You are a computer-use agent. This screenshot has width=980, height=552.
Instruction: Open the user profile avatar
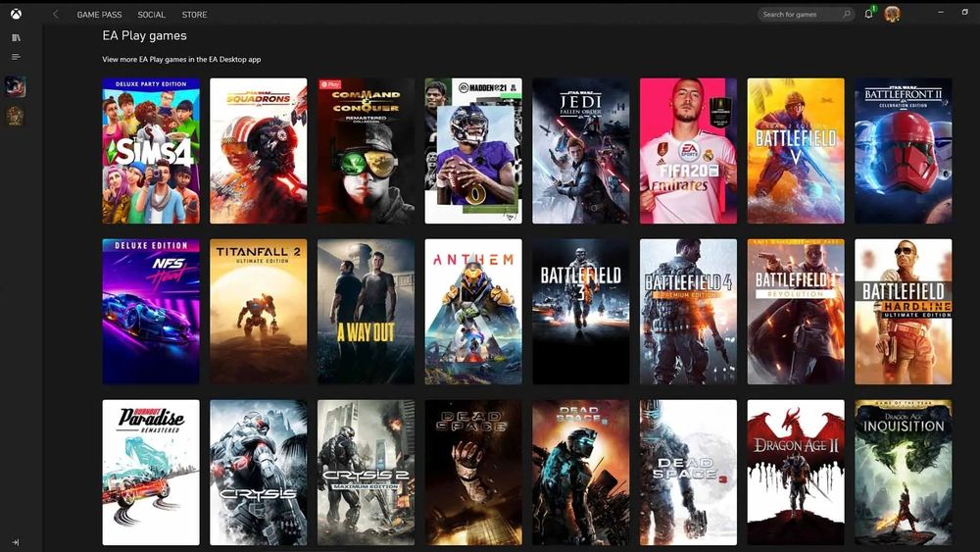pos(892,14)
